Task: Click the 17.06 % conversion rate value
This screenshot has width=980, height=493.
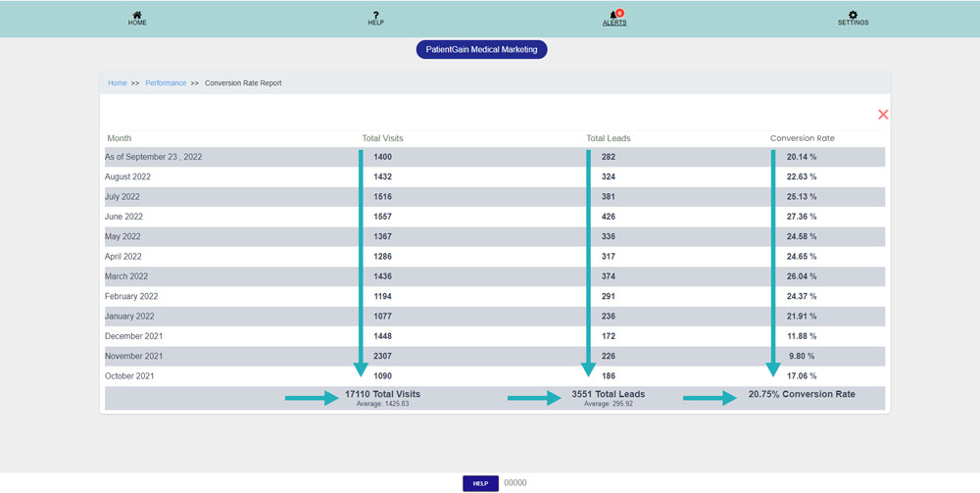Action: 802,376
